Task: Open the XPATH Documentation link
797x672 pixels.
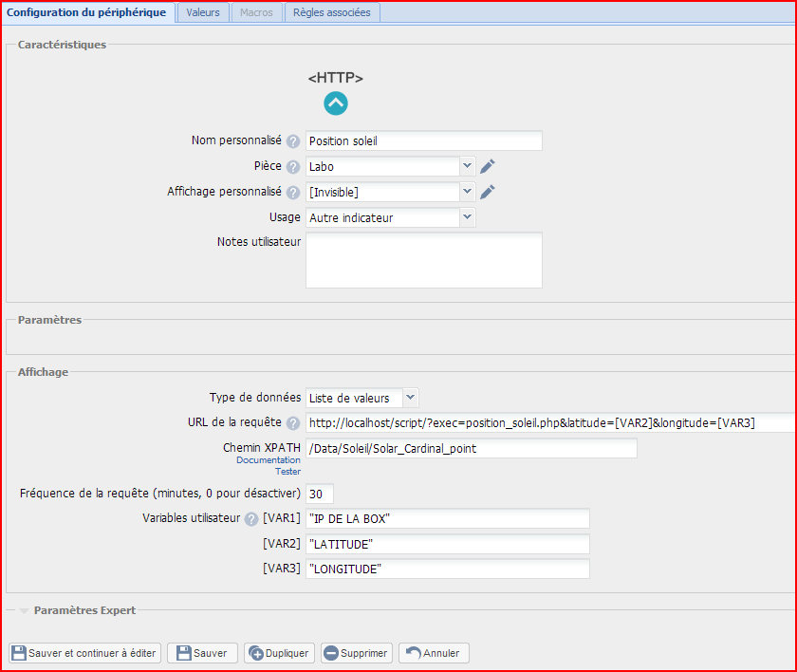Action: (x=269, y=460)
